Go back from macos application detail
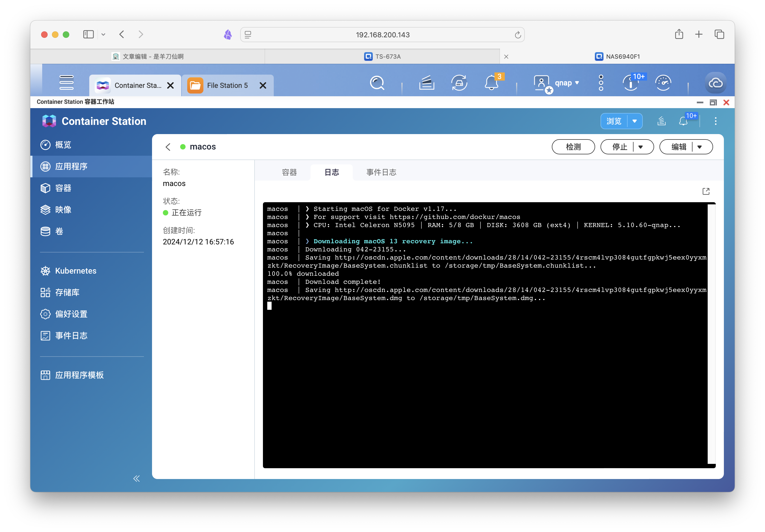Image resolution: width=765 pixels, height=532 pixels. click(x=168, y=147)
